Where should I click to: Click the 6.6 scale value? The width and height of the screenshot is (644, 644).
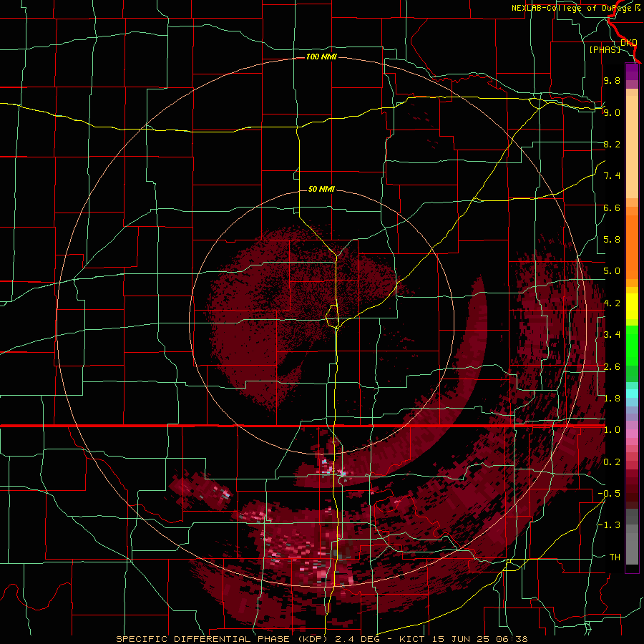coord(612,208)
